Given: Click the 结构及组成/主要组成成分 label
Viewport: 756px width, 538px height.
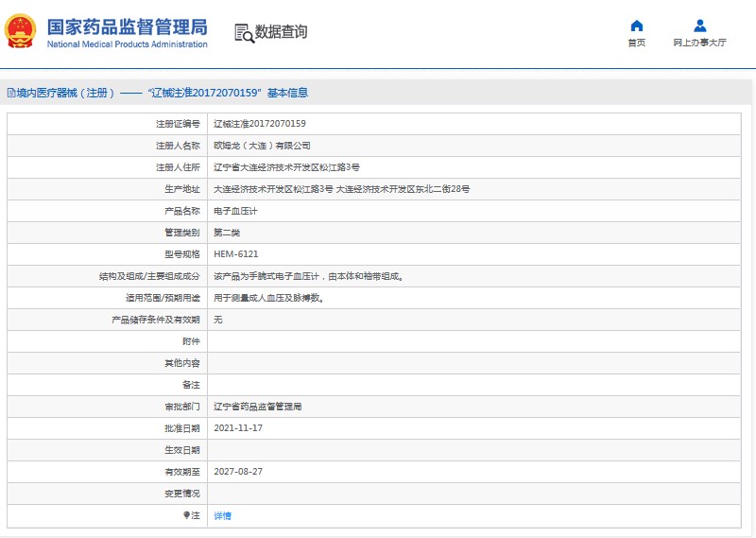Looking at the screenshot, I should point(149,276).
